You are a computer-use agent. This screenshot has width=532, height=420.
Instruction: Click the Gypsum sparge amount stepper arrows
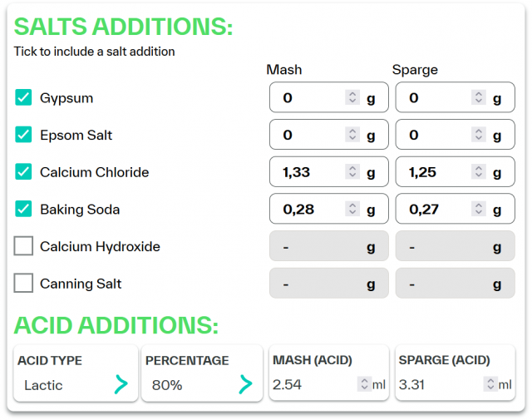[479, 98]
